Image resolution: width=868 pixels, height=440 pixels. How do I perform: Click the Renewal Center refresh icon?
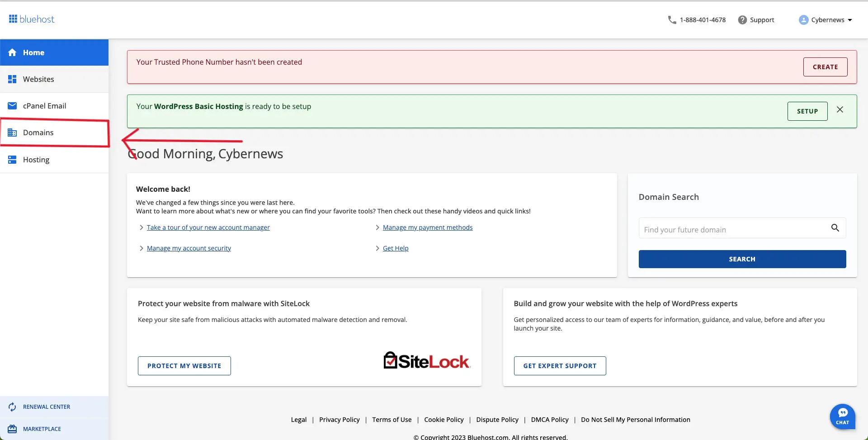click(x=12, y=407)
